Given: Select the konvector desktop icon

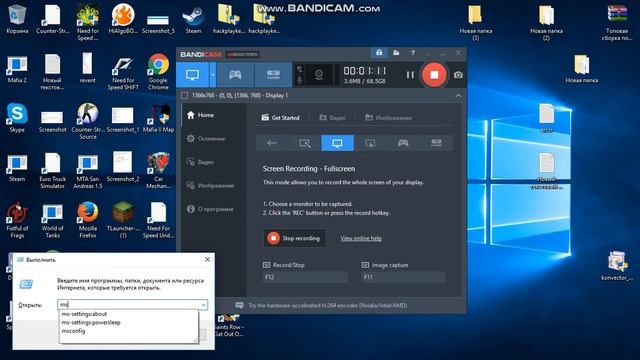Looking at the screenshot, I should coord(617,266).
